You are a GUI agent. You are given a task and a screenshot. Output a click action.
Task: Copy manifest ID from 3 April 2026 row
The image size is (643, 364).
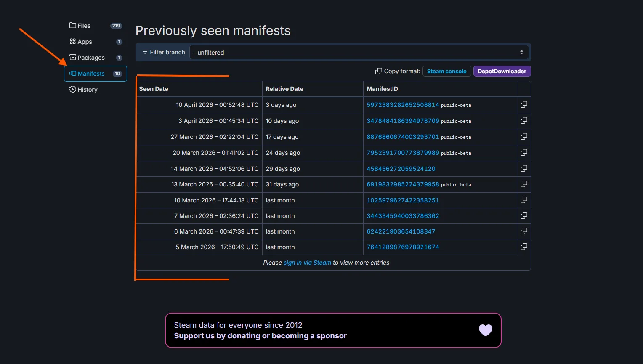tap(523, 120)
